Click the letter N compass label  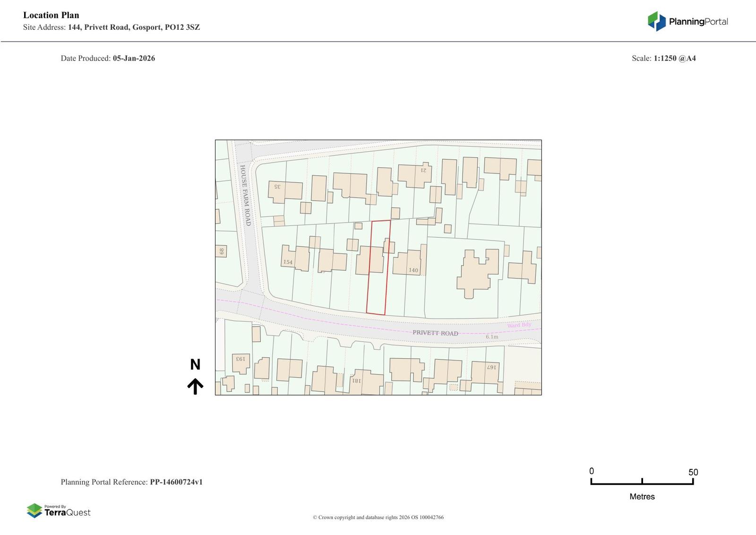pos(195,364)
